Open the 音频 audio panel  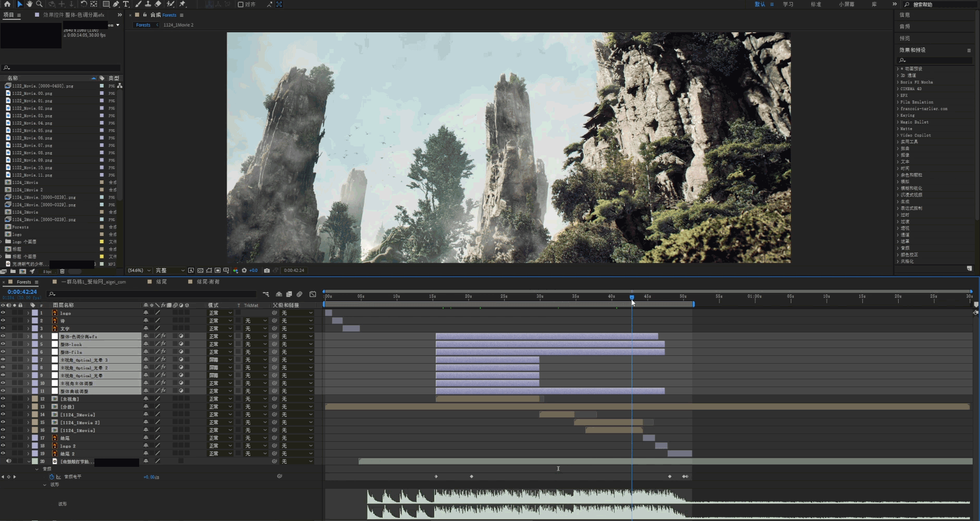pyautogui.click(x=905, y=27)
